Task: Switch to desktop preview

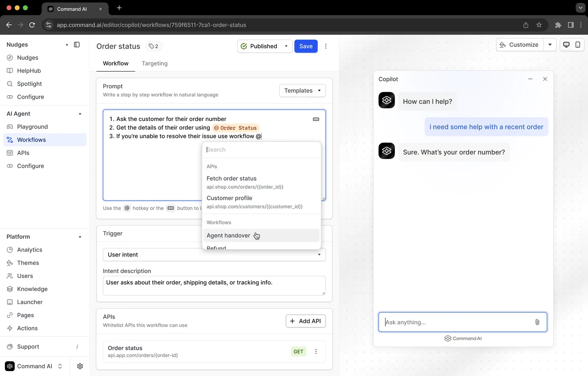Action: (x=566, y=45)
